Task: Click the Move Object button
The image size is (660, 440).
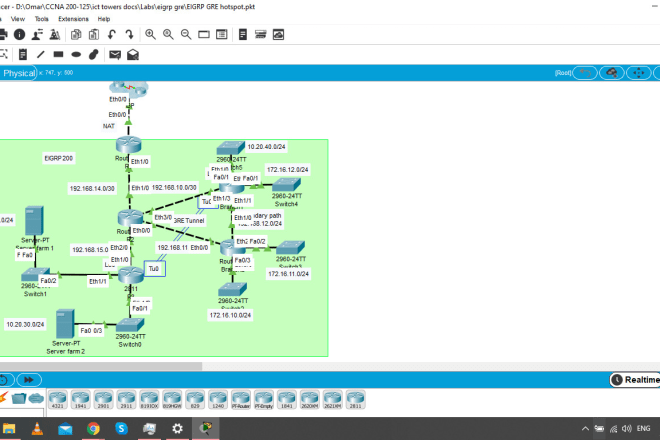Action: click(639, 73)
